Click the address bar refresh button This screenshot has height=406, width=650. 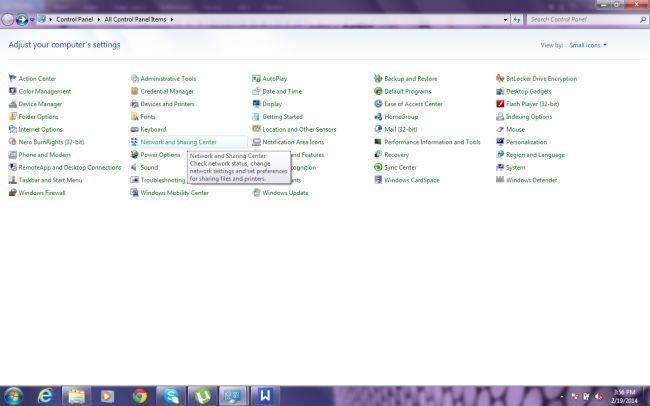[517, 19]
